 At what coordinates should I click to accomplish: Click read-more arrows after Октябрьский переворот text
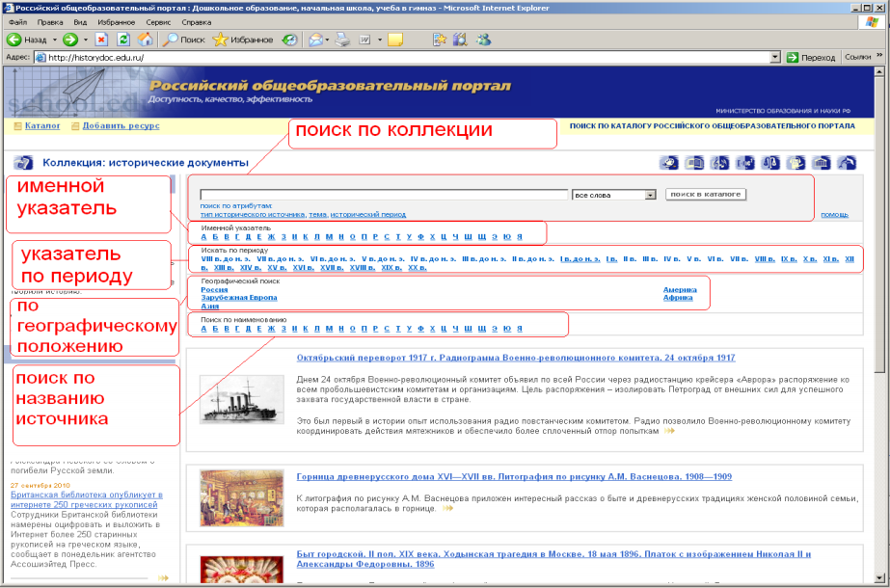pyautogui.click(x=669, y=431)
